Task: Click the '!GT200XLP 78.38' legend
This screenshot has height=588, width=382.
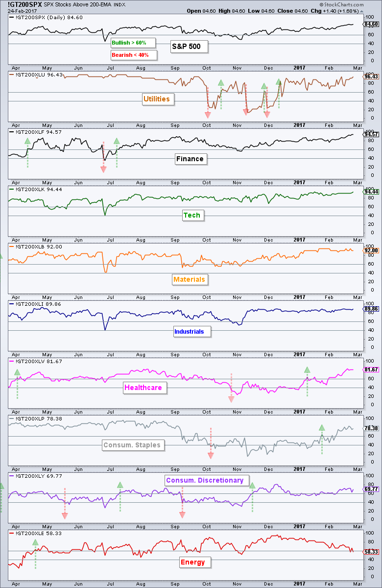Action: tap(37, 419)
